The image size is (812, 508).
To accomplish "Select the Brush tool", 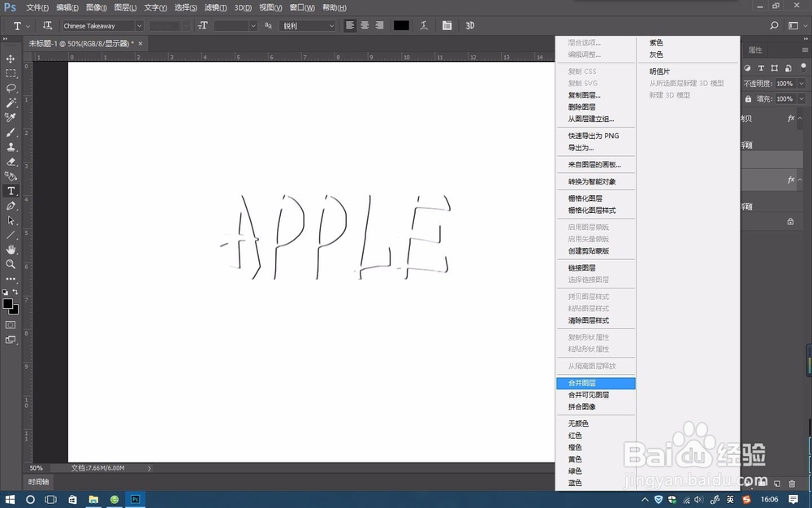I will coord(11,132).
